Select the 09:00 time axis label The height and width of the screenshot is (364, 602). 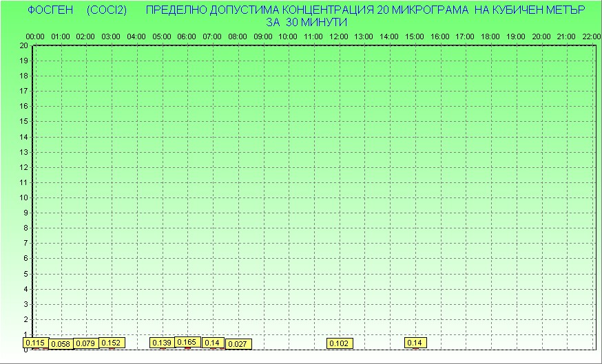pyautogui.click(x=263, y=37)
